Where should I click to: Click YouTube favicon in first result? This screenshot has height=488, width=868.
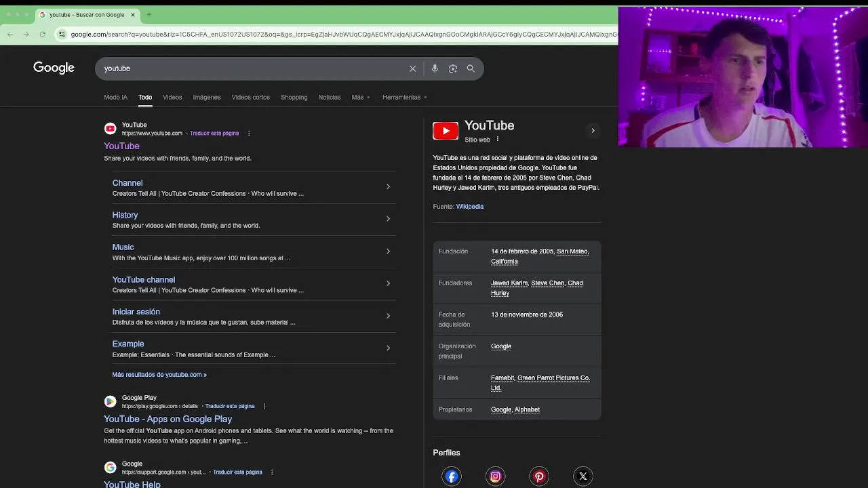click(x=110, y=128)
